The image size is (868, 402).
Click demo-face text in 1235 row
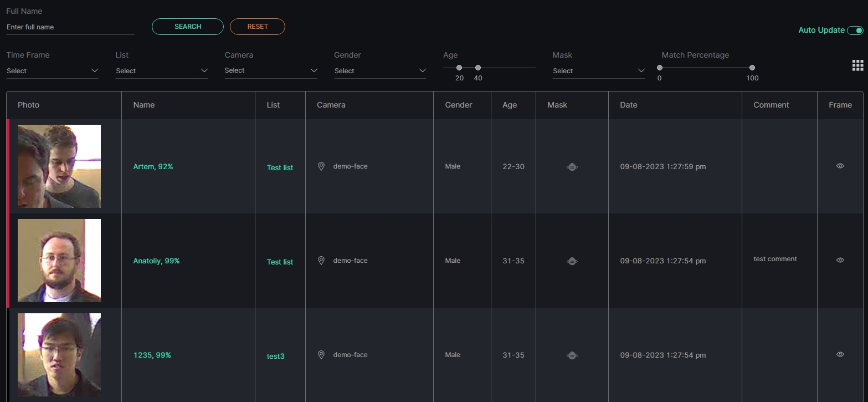point(350,355)
